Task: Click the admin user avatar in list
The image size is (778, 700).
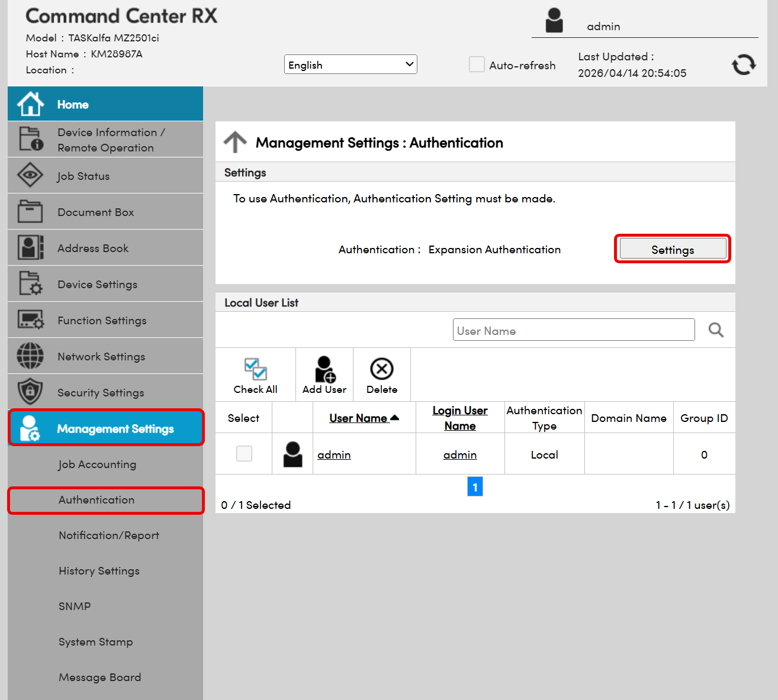Action: pyautogui.click(x=292, y=454)
